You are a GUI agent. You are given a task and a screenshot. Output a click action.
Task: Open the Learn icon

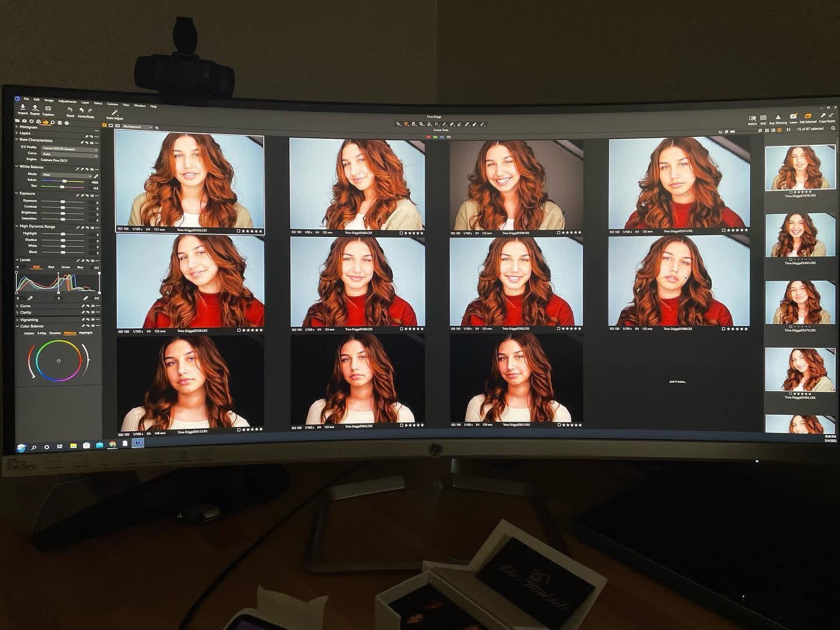point(793,117)
